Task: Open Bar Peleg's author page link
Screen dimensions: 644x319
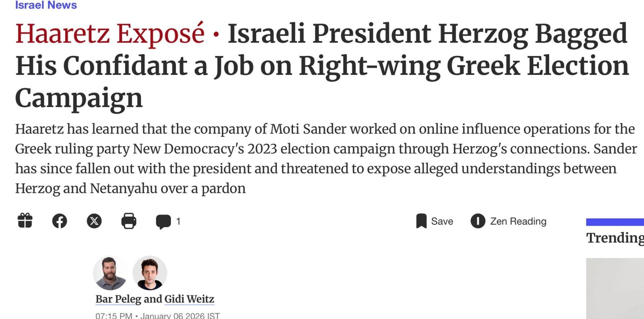Action: (x=118, y=299)
